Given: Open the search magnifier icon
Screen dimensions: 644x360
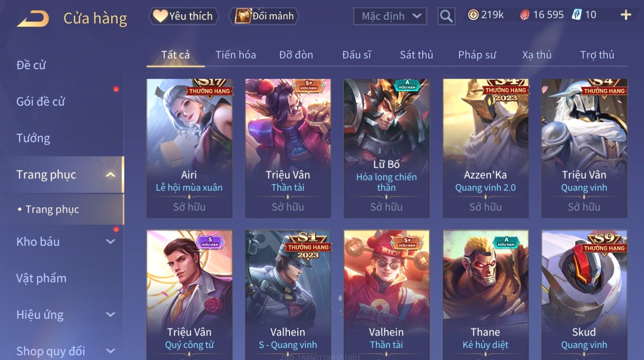Looking at the screenshot, I should tap(446, 16).
